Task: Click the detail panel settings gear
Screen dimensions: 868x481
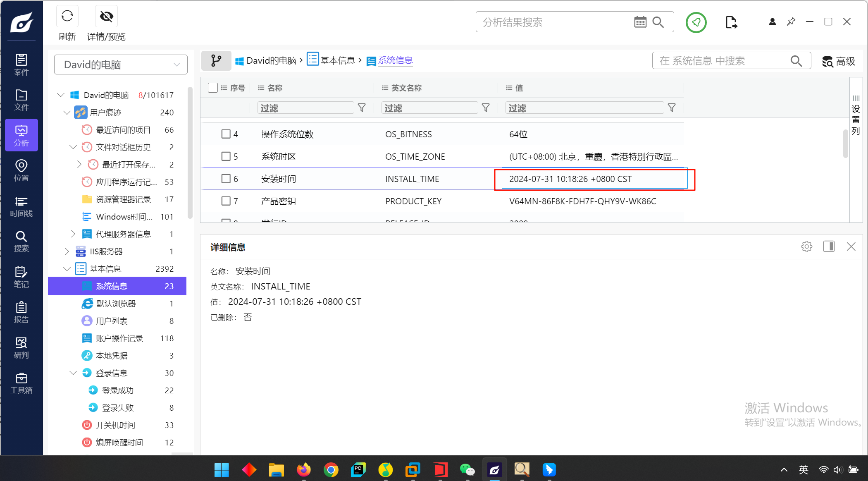Action: click(806, 247)
